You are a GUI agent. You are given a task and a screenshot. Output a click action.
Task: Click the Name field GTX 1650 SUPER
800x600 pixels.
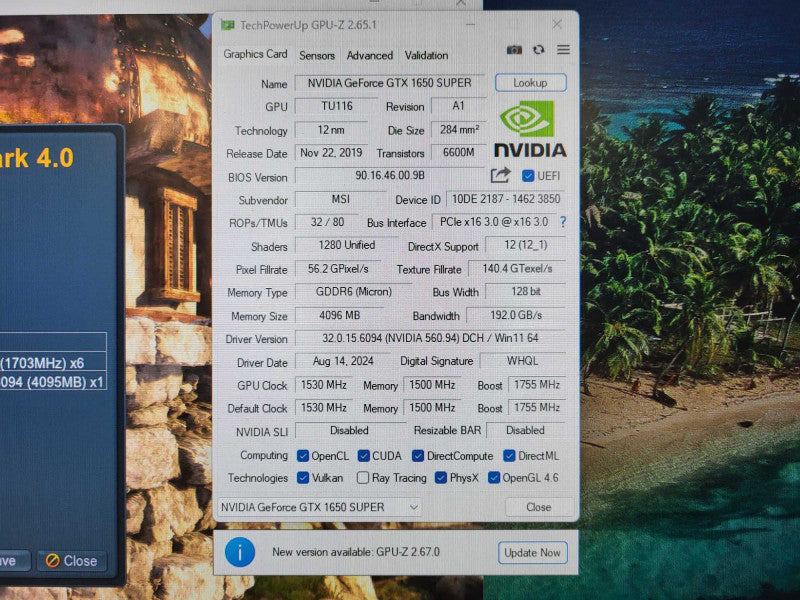390,83
